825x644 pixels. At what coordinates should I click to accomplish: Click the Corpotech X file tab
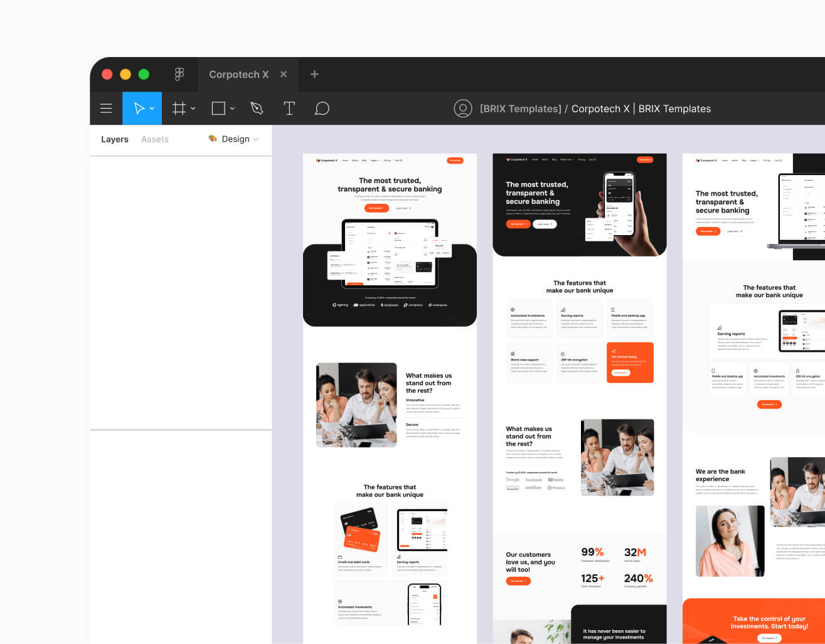coord(240,74)
